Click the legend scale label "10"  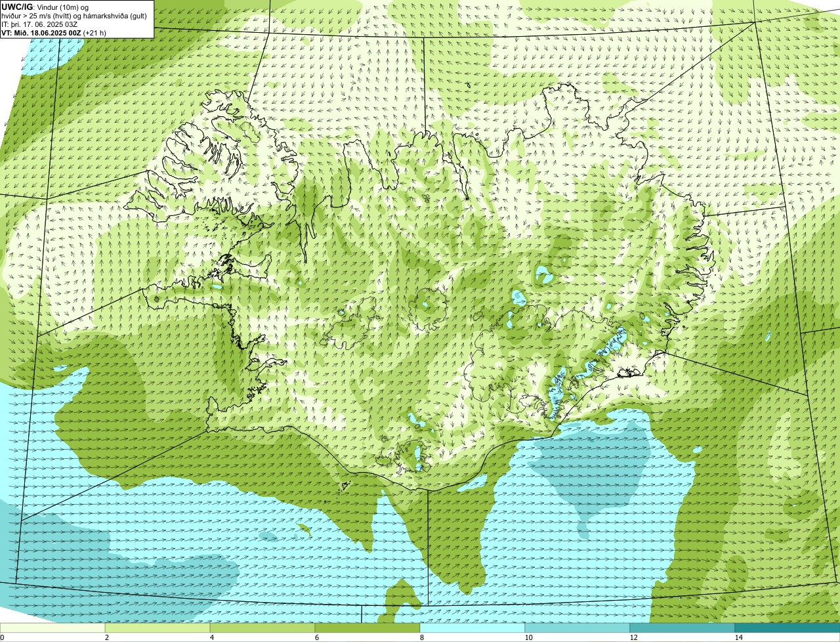[x=528, y=637]
